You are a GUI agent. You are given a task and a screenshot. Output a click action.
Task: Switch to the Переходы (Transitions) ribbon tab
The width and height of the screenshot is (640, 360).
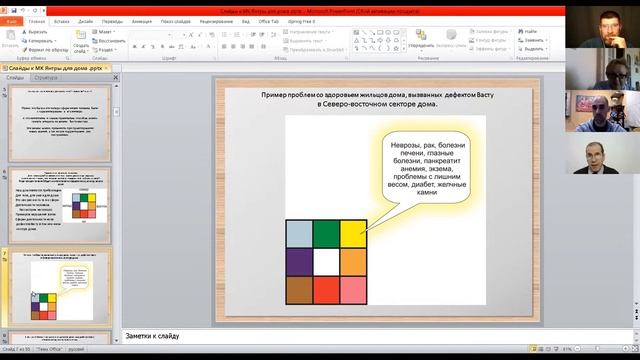112,22
